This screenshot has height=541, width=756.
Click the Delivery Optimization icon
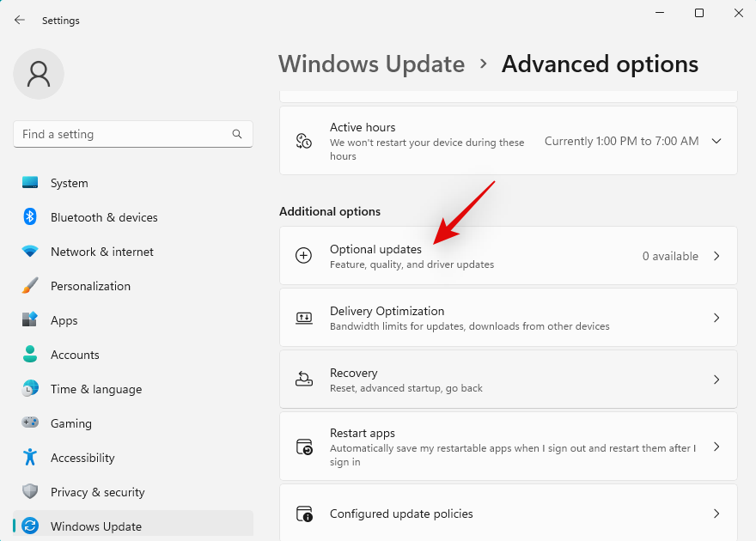(304, 318)
